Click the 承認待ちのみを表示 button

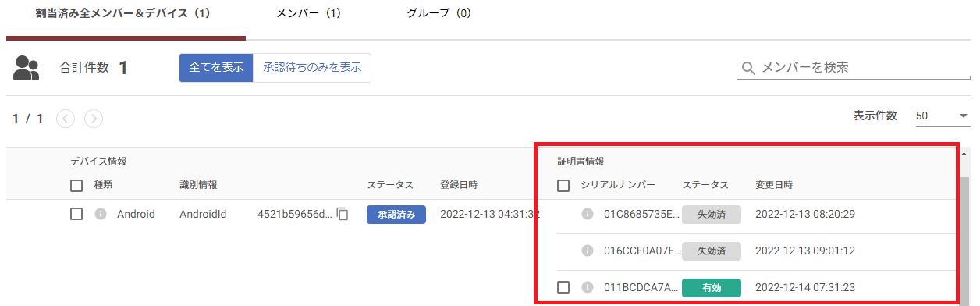[312, 68]
